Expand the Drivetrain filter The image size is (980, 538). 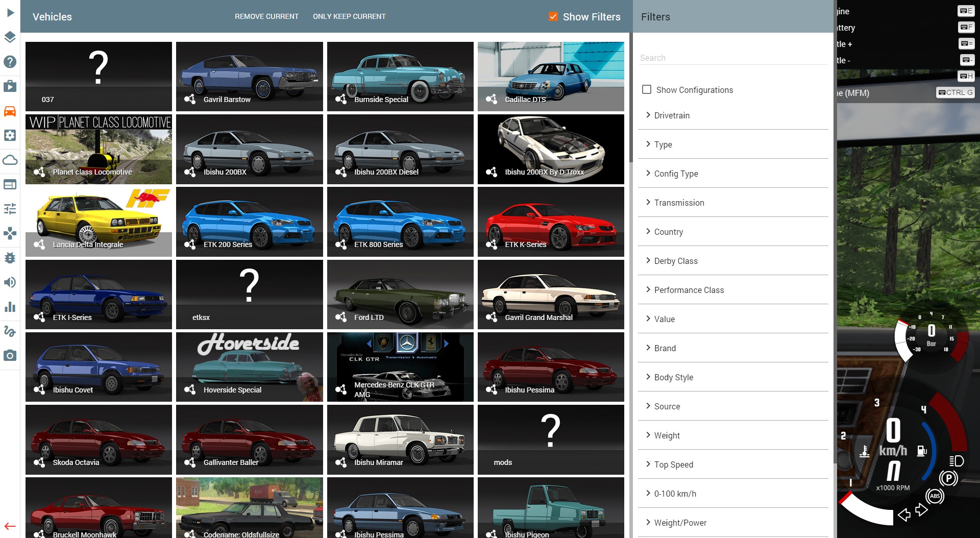coord(733,115)
